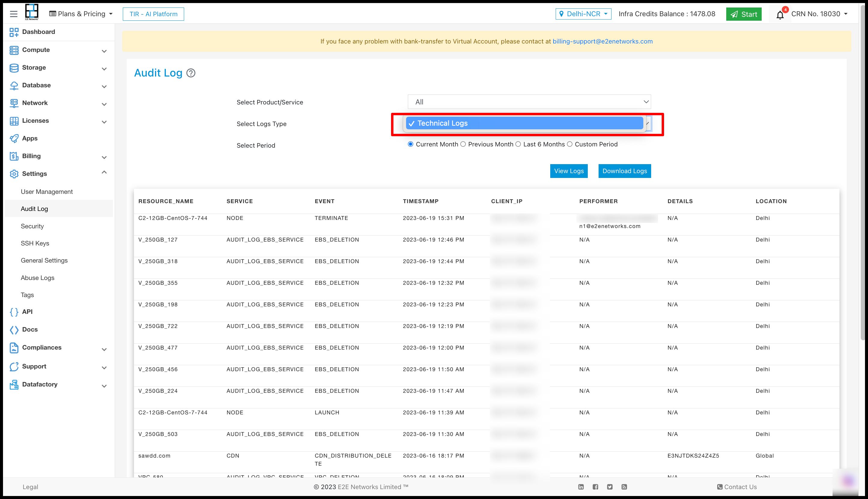Open TIR - AI Platform button
This screenshot has height=499, width=868.
point(153,14)
